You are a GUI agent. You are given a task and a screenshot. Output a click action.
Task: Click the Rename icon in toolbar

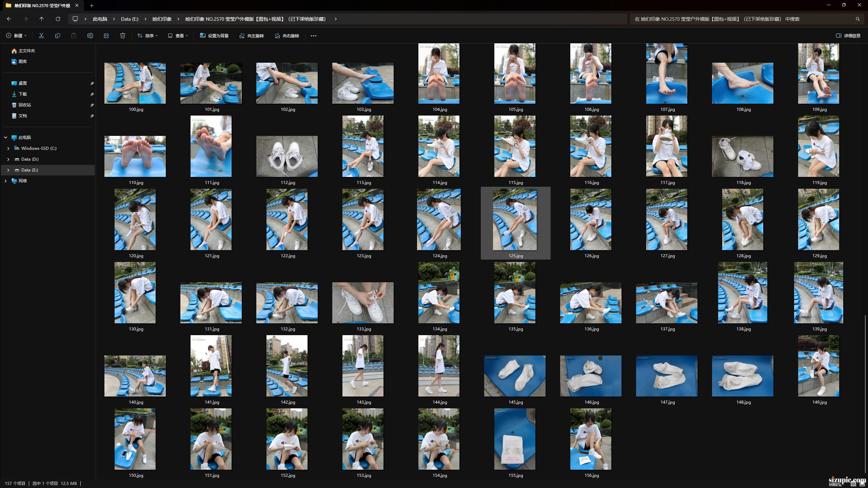pos(90,36)
